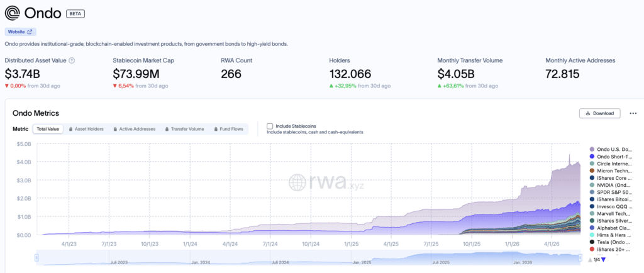Click the right range slider handle

[x=580, y=257]
